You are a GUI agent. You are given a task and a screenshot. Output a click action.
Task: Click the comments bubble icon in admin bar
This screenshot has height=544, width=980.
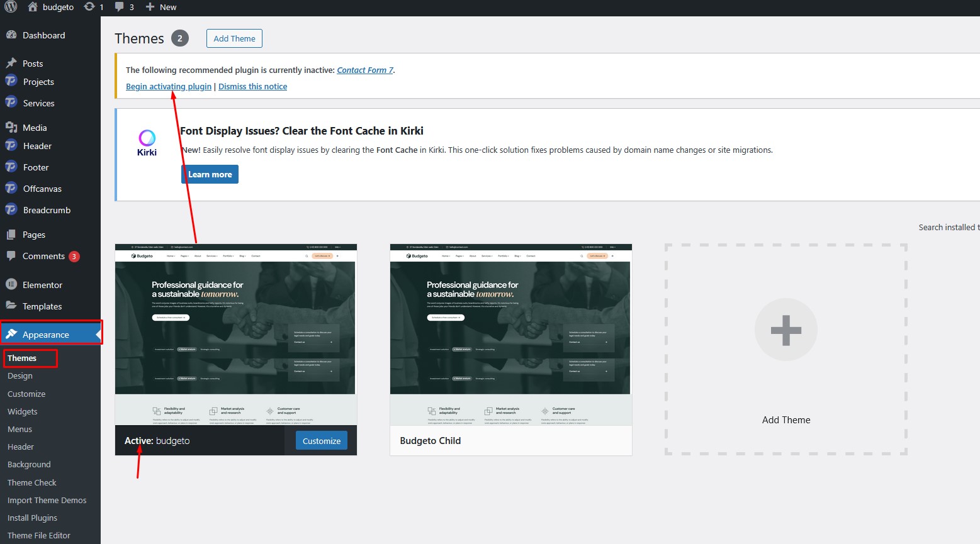pyautogui.click(x=120, y=7)
